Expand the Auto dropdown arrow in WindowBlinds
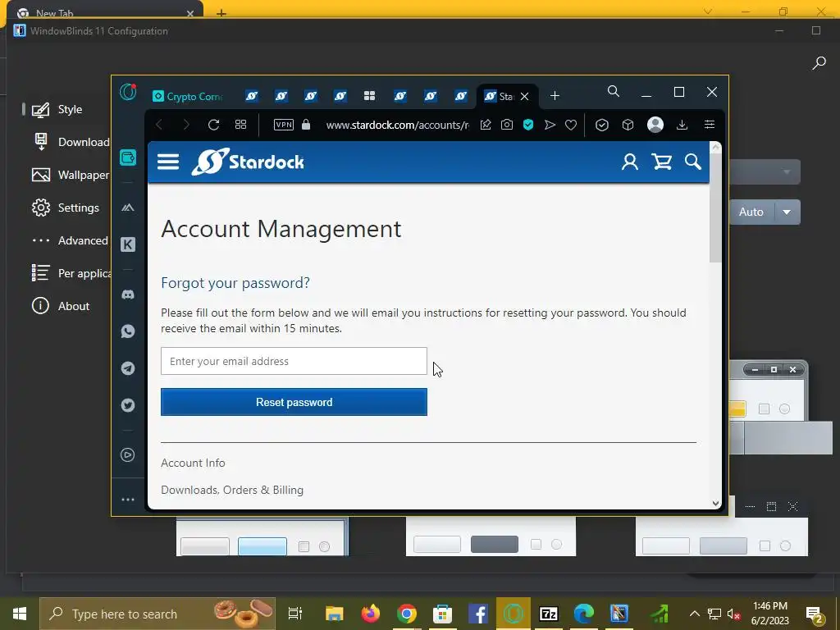This screenshot has height=630, width=840. tap(787, 212)
